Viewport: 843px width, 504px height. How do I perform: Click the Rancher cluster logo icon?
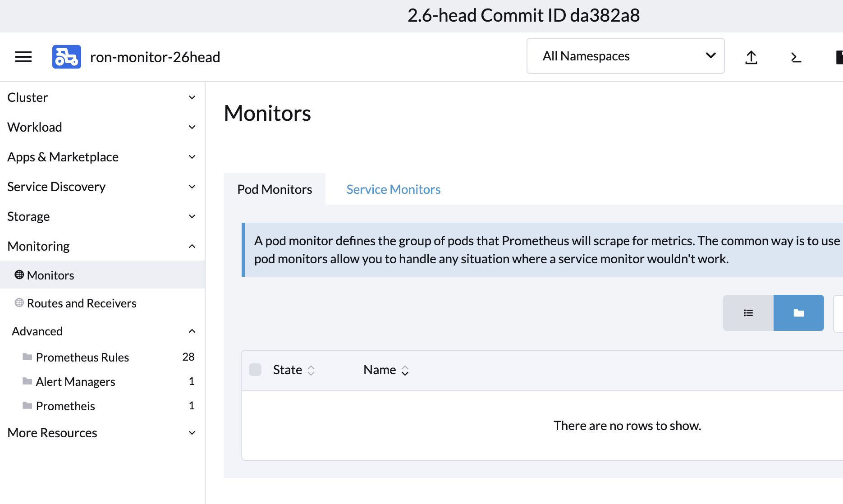pyautogui.click(x=66, y=56)
